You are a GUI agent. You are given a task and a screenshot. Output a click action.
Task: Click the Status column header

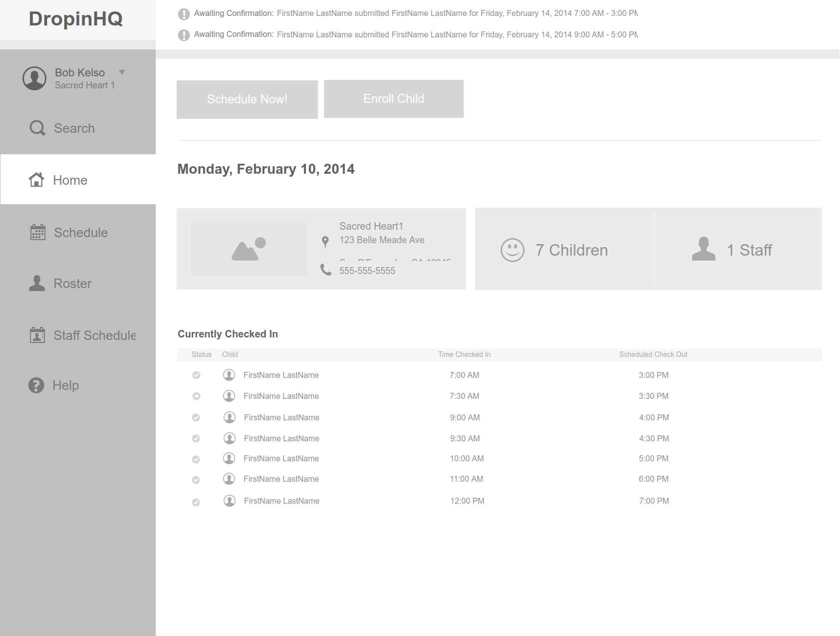click(x=202, y=354)
